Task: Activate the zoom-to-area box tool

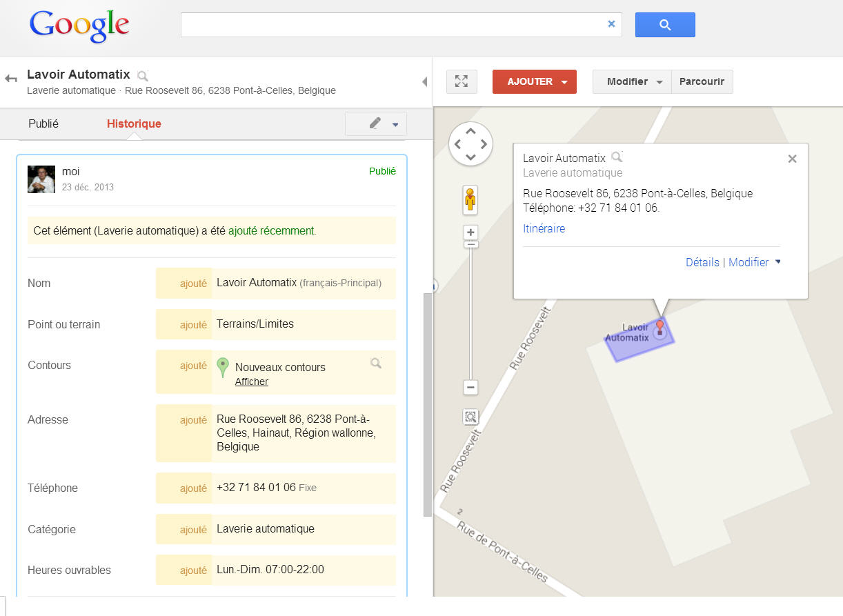Action: pyautogui.click(x=470, y=417)
